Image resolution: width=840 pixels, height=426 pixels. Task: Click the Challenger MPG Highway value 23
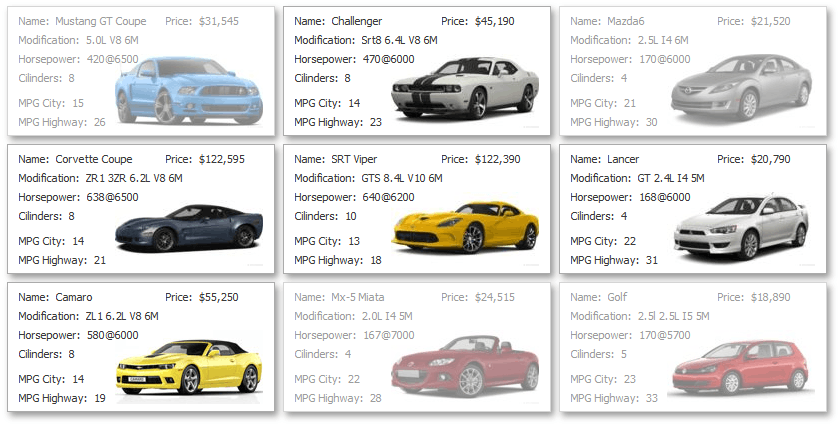376,122
